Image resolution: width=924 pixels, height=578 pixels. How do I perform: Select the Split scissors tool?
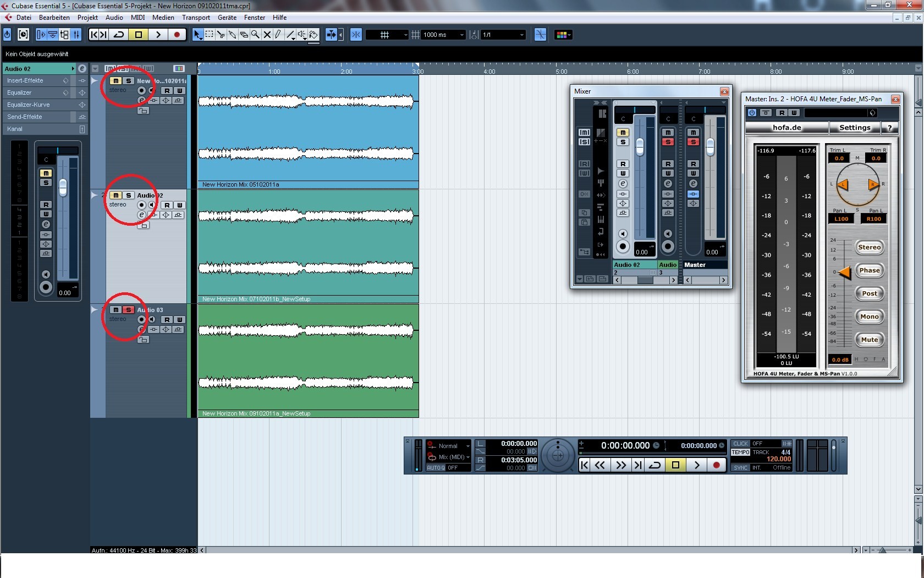click(221, 35)
